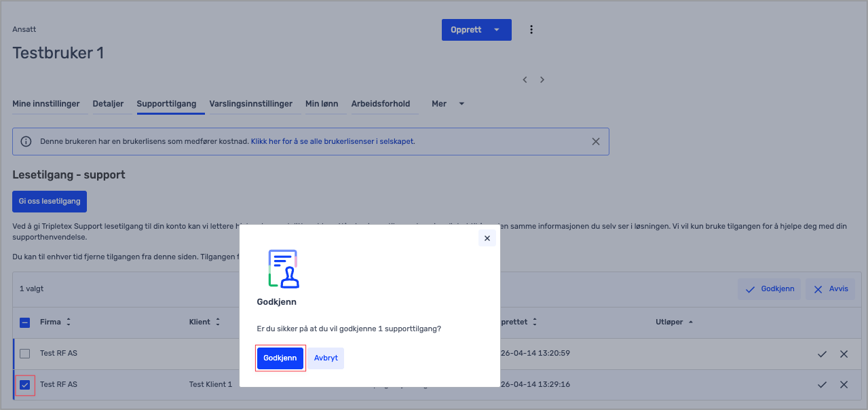Screen dimensions: 868x410
Task: Click the three-dot more options icon
Action: [531, 30]
